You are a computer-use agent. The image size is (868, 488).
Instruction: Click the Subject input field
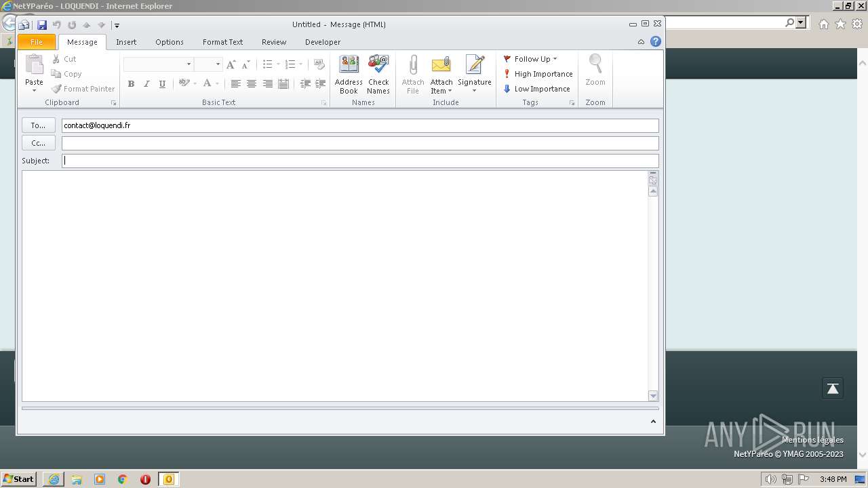(360, 161)
